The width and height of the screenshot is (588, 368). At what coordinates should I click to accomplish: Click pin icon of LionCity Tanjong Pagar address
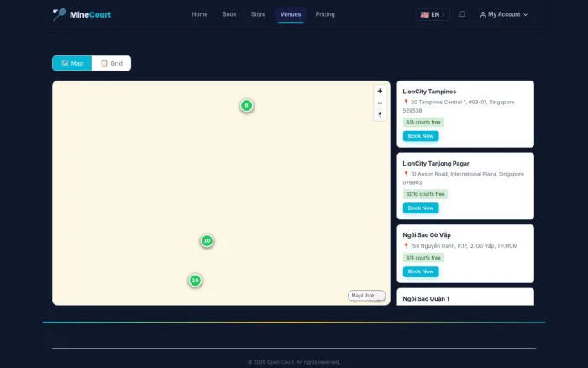click(x=406, y=174)
